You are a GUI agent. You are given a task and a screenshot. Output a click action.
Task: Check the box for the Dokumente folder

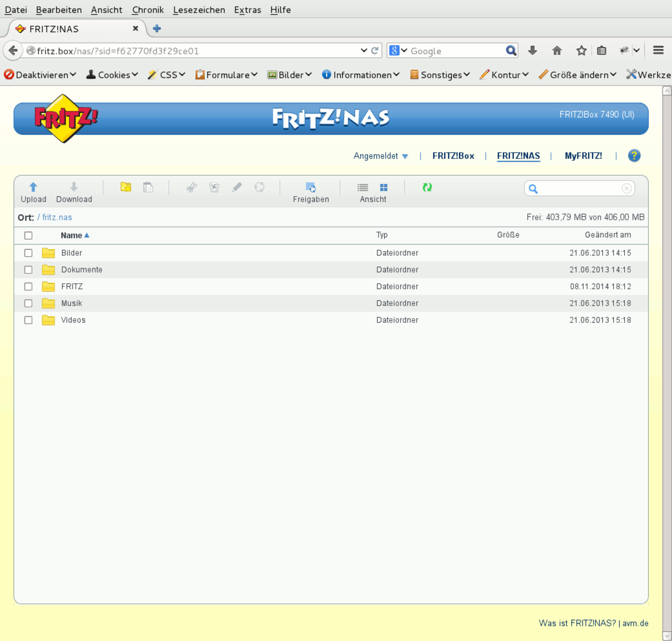[x=28, y=270]
